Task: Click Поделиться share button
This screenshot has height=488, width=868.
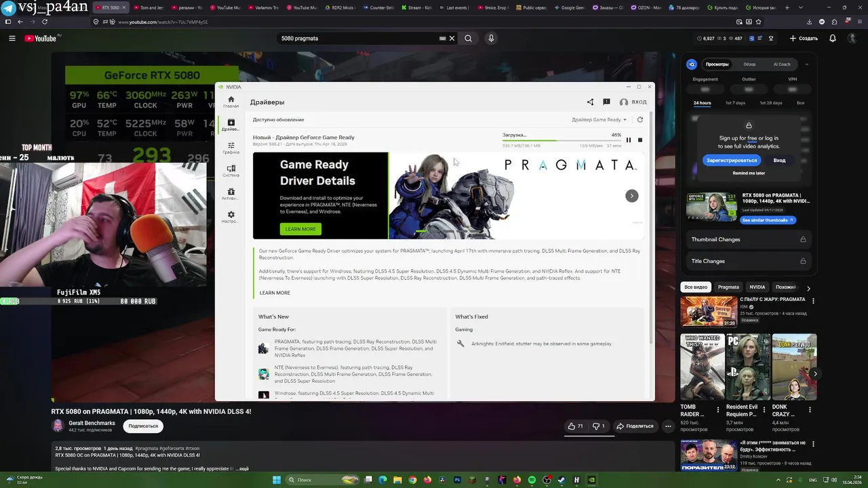Action: [x=635, y=426]
